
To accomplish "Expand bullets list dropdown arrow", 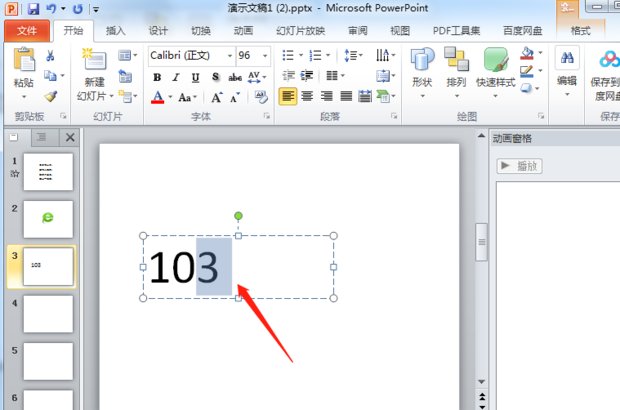I will (301, 55).
